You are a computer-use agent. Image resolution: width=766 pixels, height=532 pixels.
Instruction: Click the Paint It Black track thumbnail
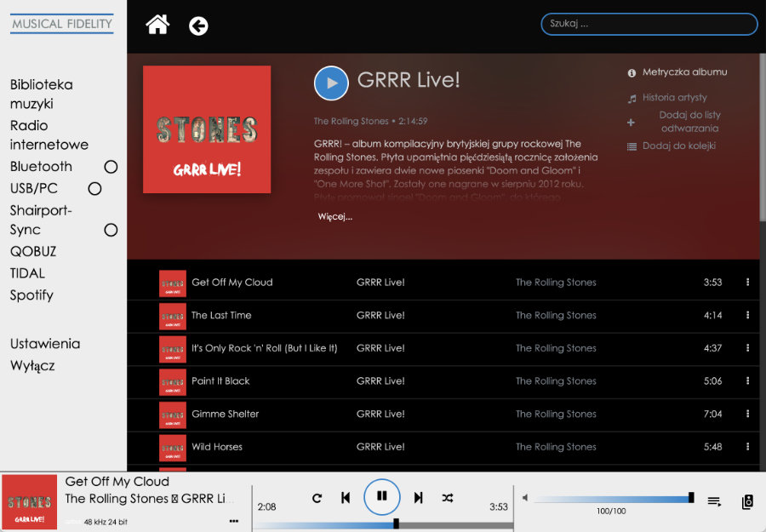173,382
